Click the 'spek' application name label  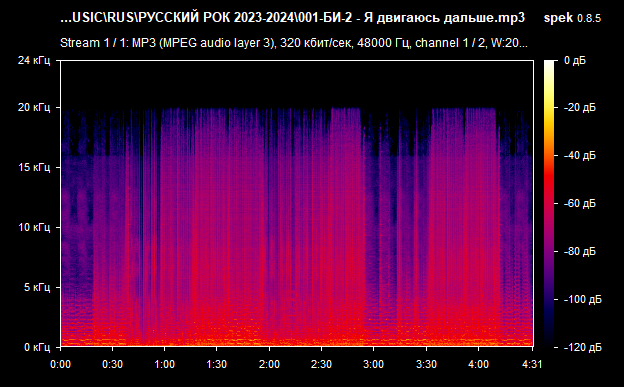558,18
